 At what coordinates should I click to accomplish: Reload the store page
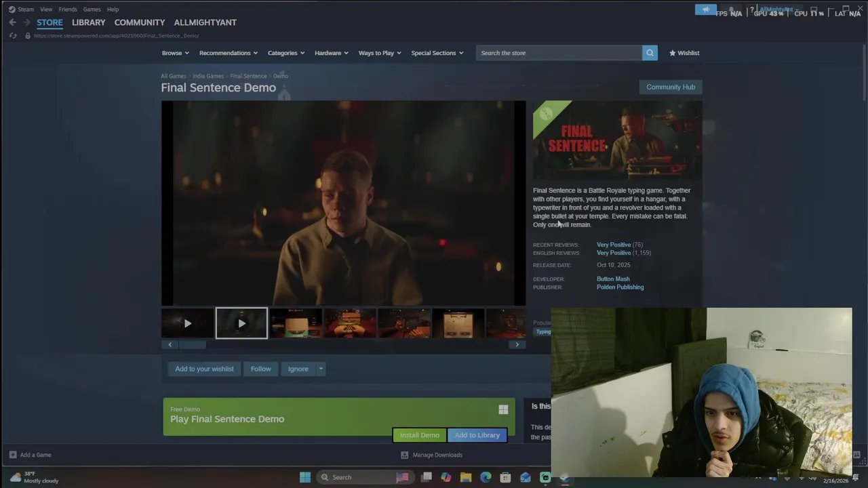pos(12,35)
